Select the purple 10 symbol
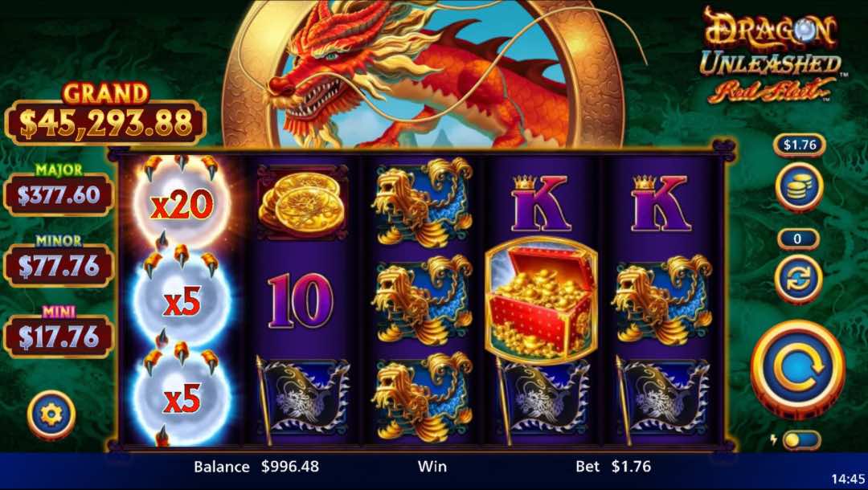 pos(300,302)
